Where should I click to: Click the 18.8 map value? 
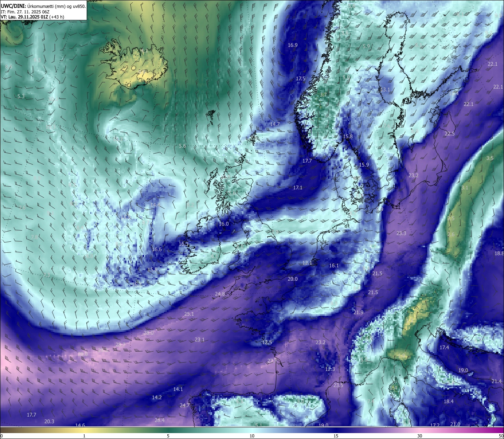[499, 254]
